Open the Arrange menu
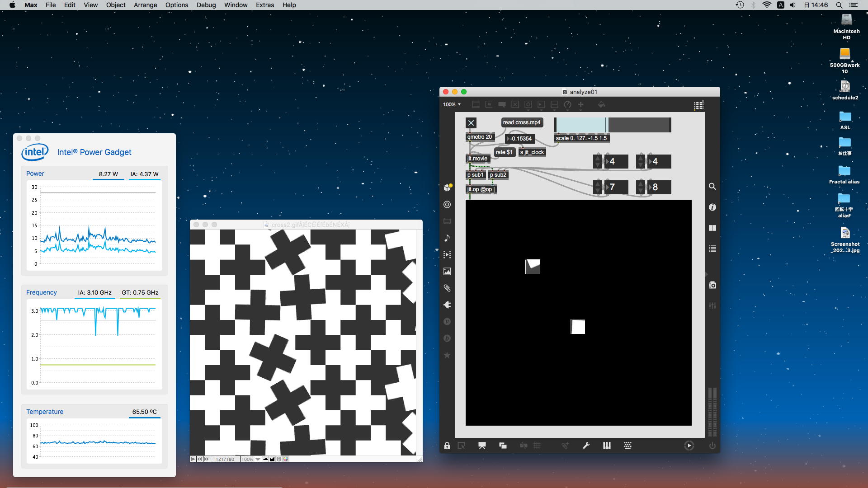The image size is (868, 488). pos(145,5)
